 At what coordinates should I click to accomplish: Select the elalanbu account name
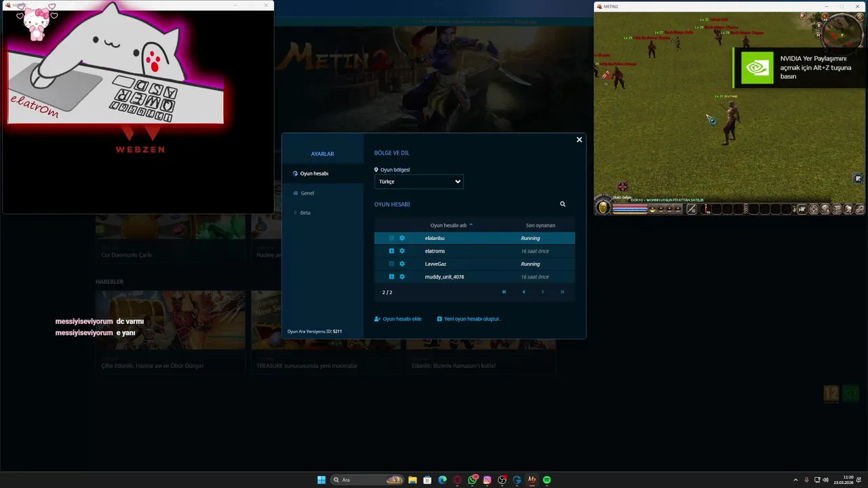tap(435, 238)
